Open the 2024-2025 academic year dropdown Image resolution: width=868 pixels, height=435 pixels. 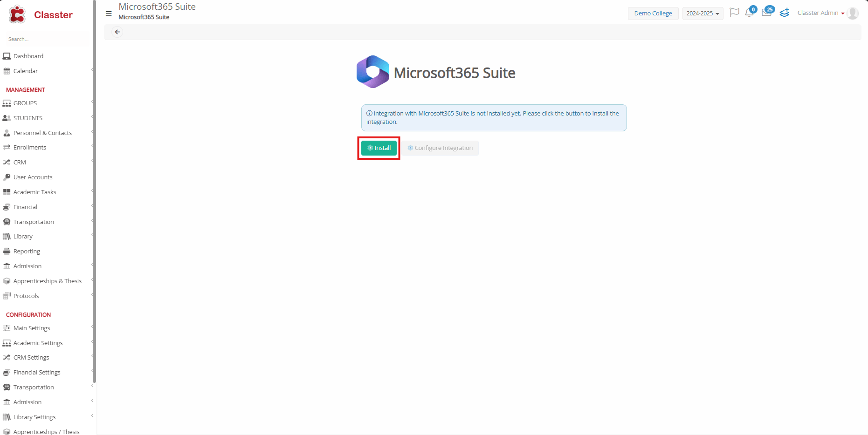[x=703, y=14]
